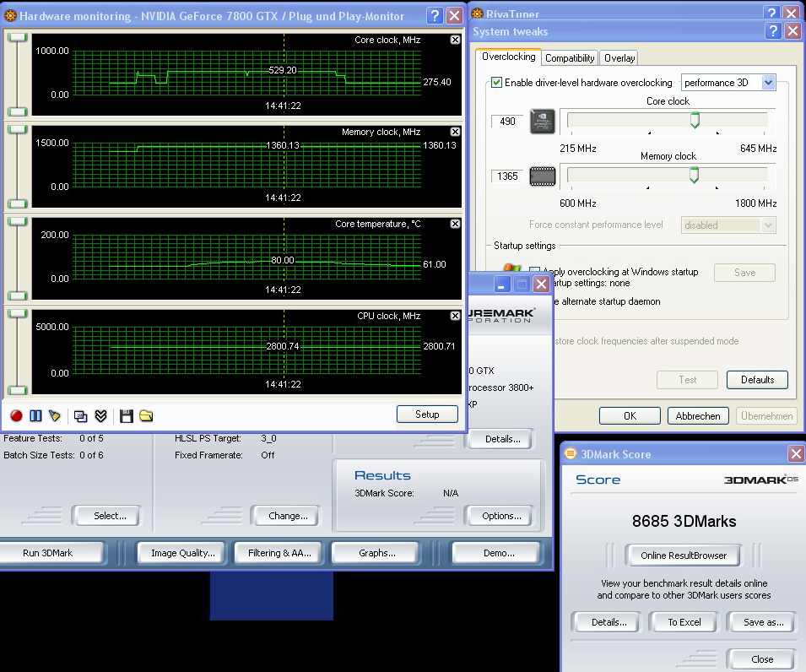
Task: Switch to the Overclocking tab
Action: [x=508, y=57]
